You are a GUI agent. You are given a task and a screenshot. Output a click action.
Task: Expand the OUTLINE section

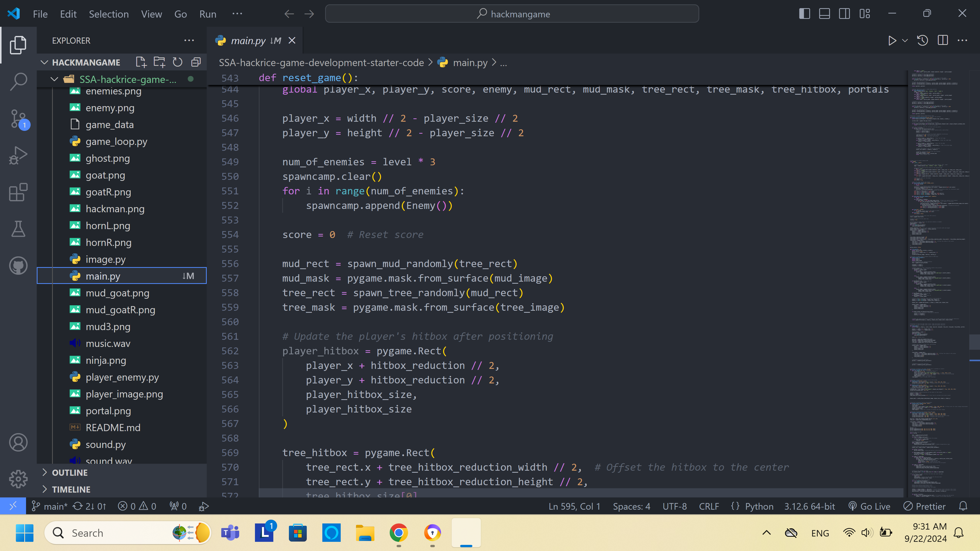70,473
